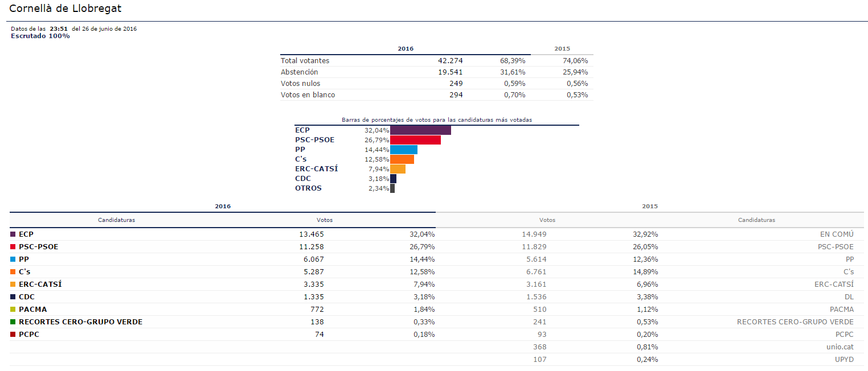This screenshot has width=868, height=371.
Task: Click the ERC-CATSÍ color square in table
Action: pyautogui.click(x=13, y=284)
